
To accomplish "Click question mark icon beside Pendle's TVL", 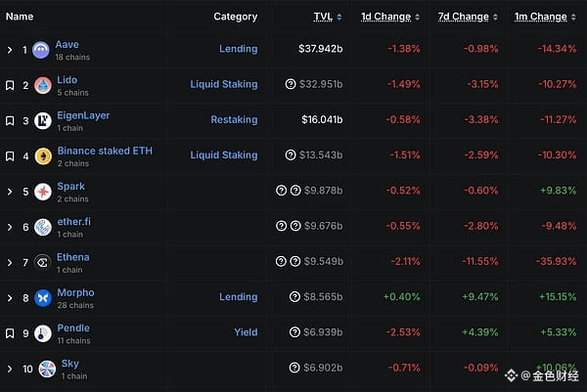I will pos(294,332).
